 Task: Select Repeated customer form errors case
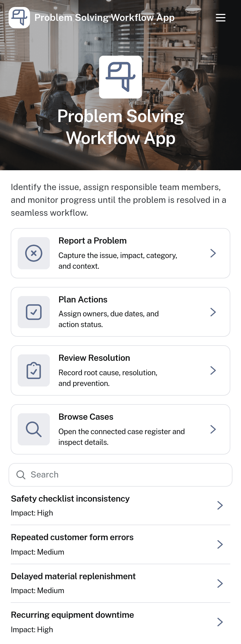(x=120, y=544)
